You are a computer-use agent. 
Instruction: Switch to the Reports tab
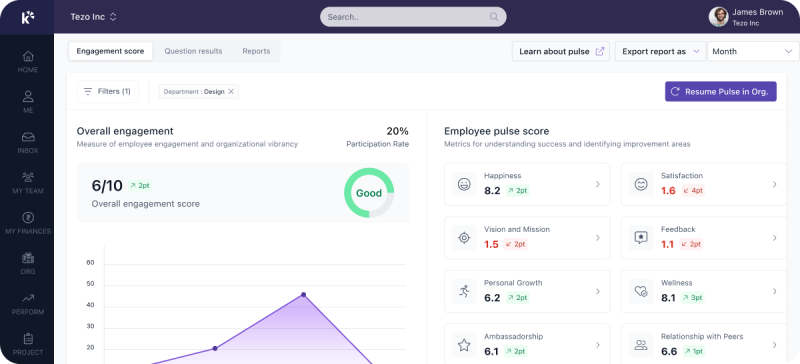click(256, 51)
